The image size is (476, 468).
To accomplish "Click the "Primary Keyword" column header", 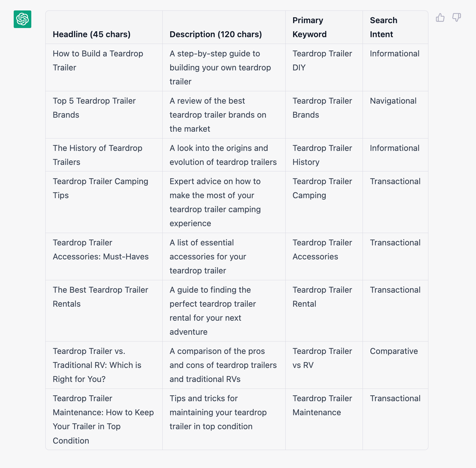I will coord(309,27).
